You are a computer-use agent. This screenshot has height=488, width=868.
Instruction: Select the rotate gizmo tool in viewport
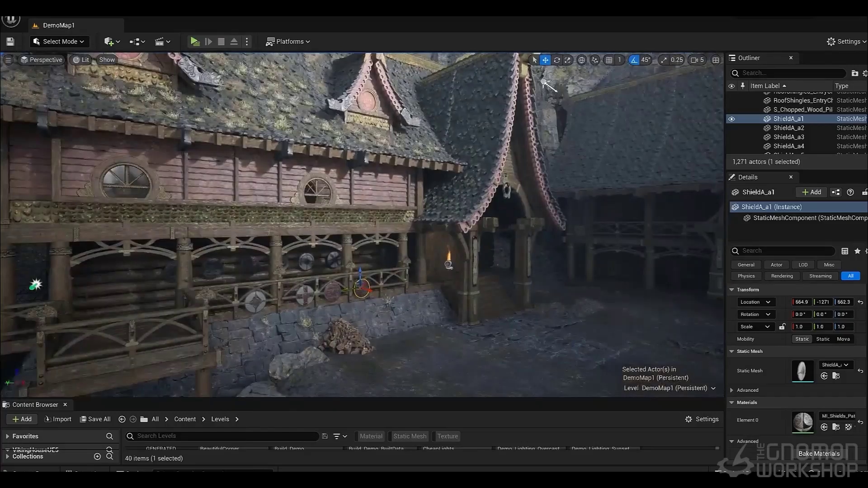557,60
